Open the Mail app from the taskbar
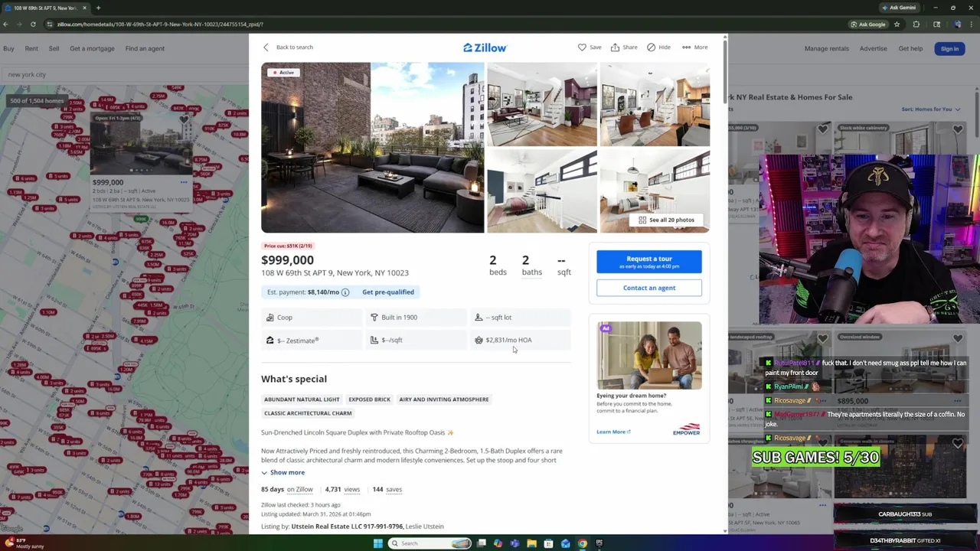 click(x=565, y=543)
